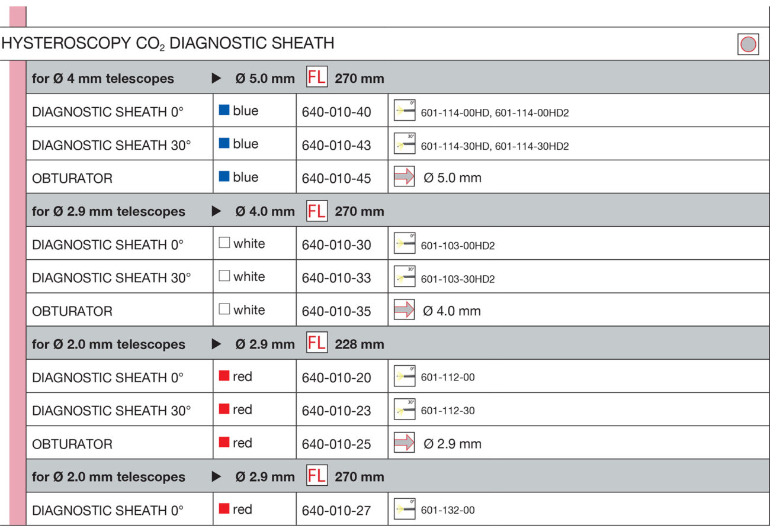Open part number 640-010-40
This screenshot has height=532, width=770.
click(x=336, y=112)
